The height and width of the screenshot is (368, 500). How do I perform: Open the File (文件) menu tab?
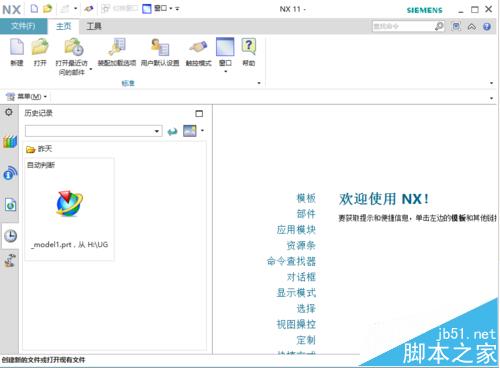point(23,26)
